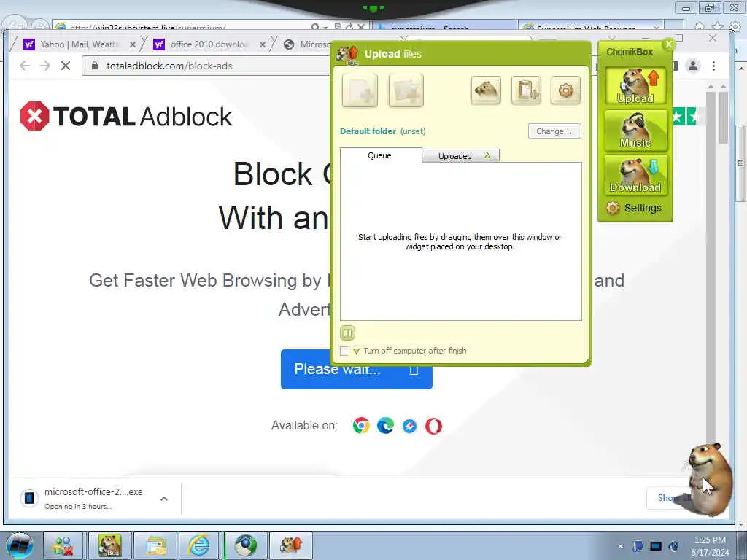Open the gear settings icon in Upload toolbar
Screen dimensions: 747x560
point(565,90)
